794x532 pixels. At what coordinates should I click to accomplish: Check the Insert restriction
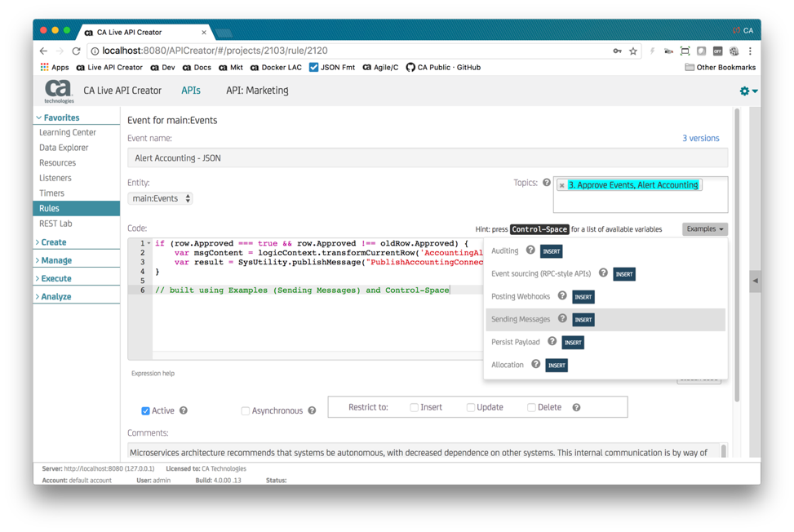point(414,407)
